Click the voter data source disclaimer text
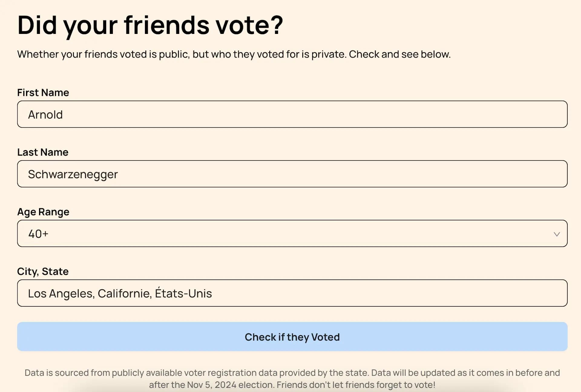Viewport: 581px width, 392px height. pos(292,373)
